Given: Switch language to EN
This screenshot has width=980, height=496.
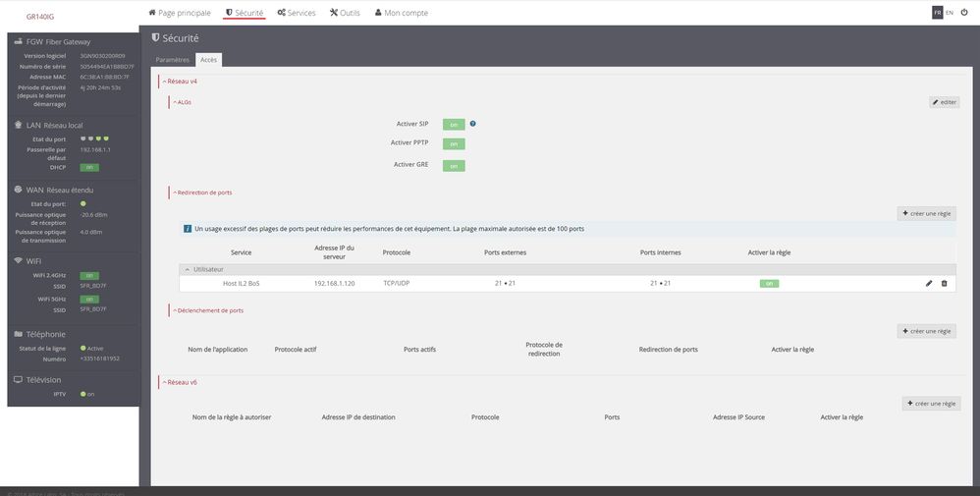Looking at the screenshot, I should tap(950, 13).
